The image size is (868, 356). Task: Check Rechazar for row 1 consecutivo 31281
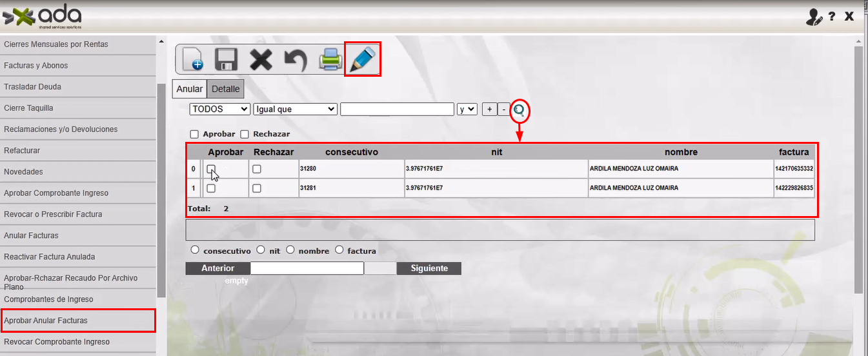coord(257,188)
